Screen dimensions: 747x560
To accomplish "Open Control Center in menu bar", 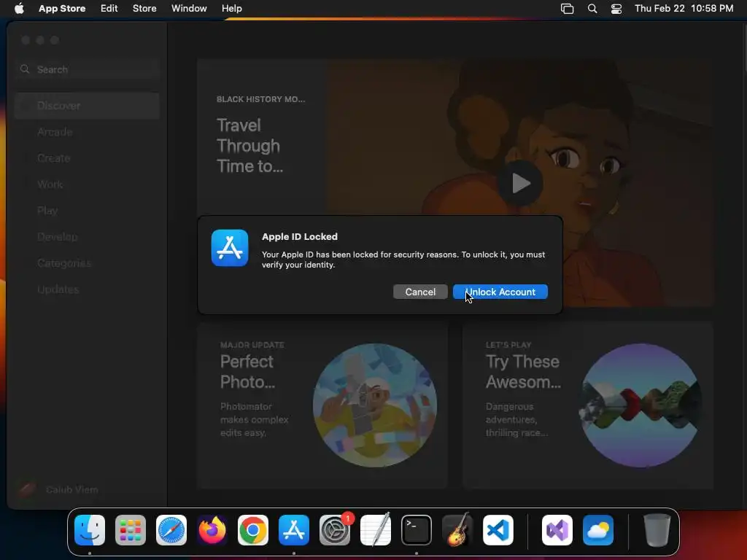I will 616,9.
